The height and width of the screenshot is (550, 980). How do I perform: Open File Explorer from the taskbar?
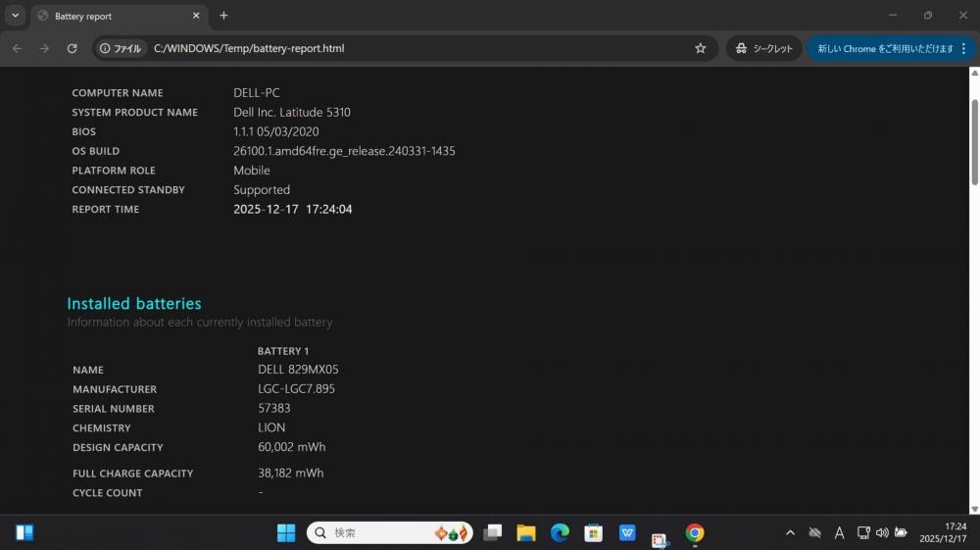(526, 532)
